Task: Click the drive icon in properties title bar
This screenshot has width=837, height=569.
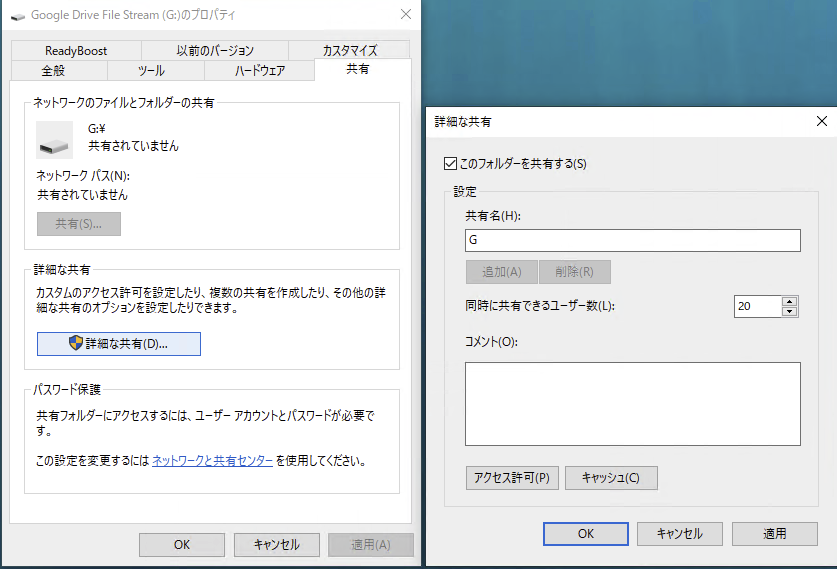Action: [18, 16]
